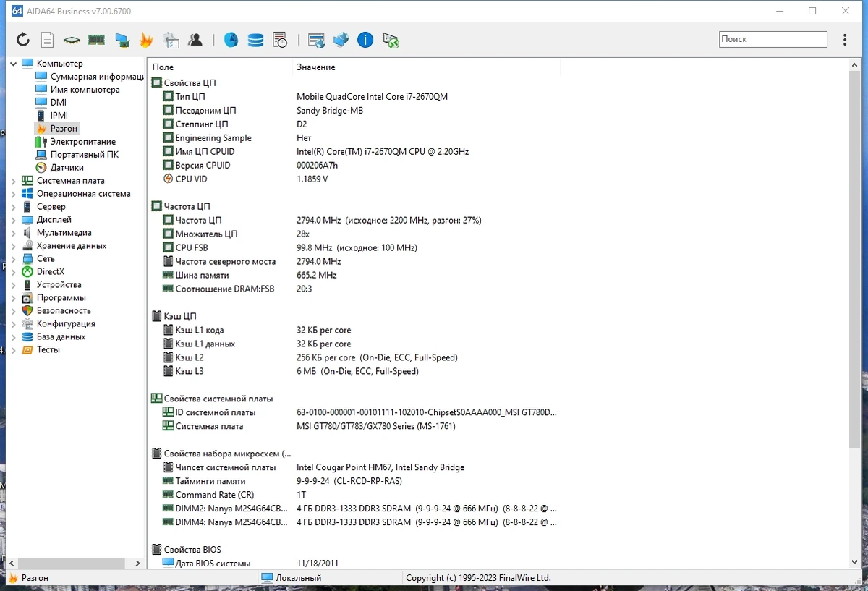Screen dimensions: 868x591
Task: Open the Report page icon in toolbar
Action: tap(47, 40)
